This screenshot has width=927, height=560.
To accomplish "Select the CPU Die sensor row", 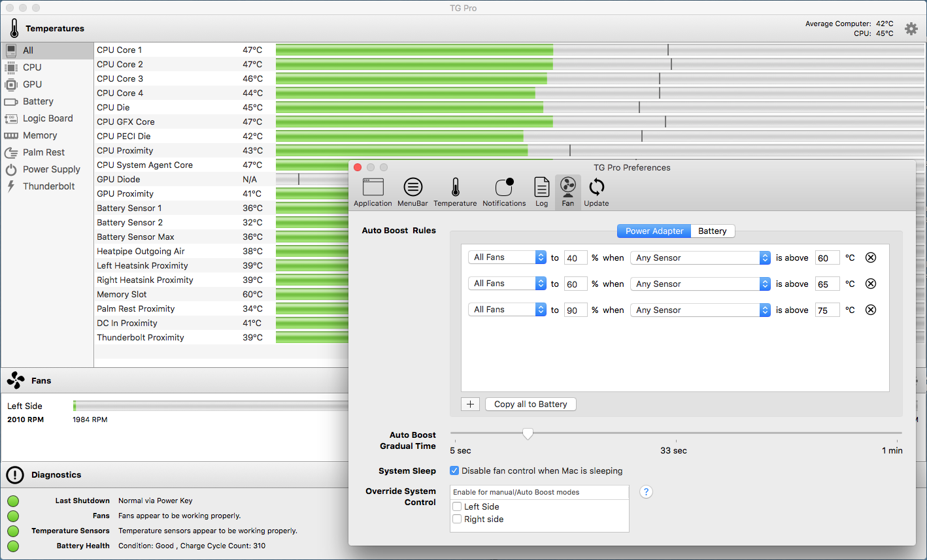I will (x=510, y=107).
